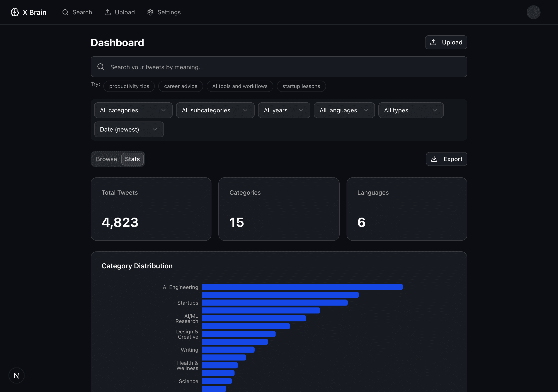Click the N badge in the bottom left corner
Image resolution: width=558 pixels, height=392 pixels.
point(16,375)
